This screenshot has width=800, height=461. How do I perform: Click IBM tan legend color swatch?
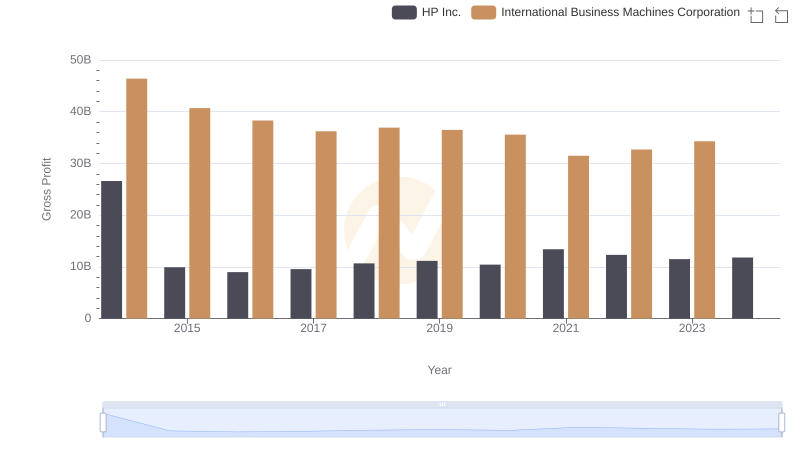[483, 12]
